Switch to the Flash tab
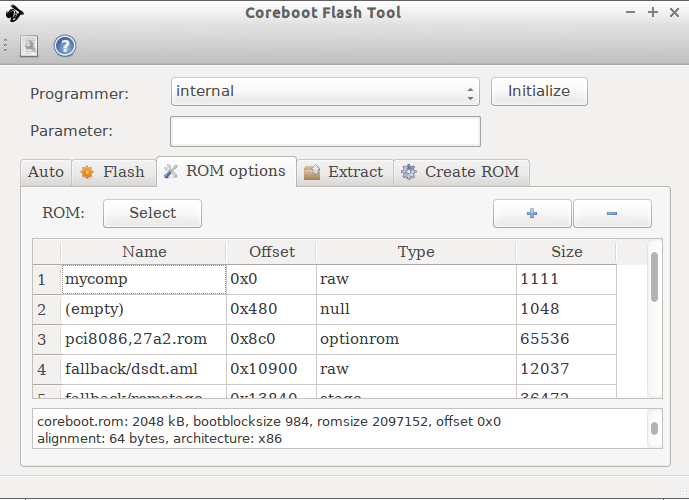689x500 pixels. tap(113, 172)
